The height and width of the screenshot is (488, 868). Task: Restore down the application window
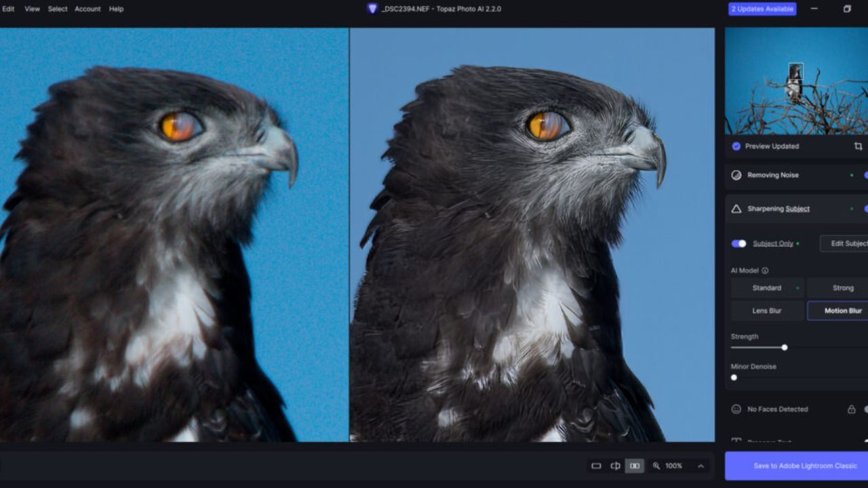[847, 9]
